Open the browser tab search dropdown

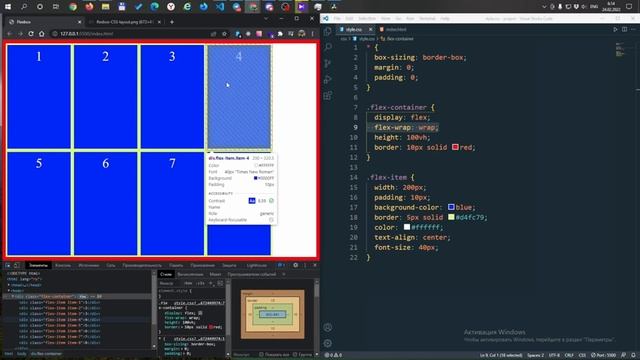(266, 18)
